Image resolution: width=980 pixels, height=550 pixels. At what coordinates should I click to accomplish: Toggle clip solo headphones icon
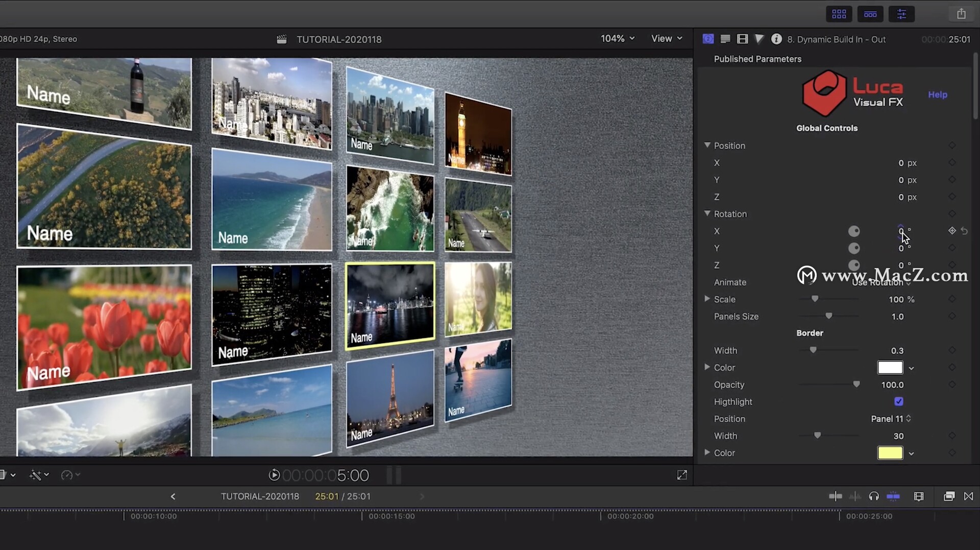click(874, 496)
